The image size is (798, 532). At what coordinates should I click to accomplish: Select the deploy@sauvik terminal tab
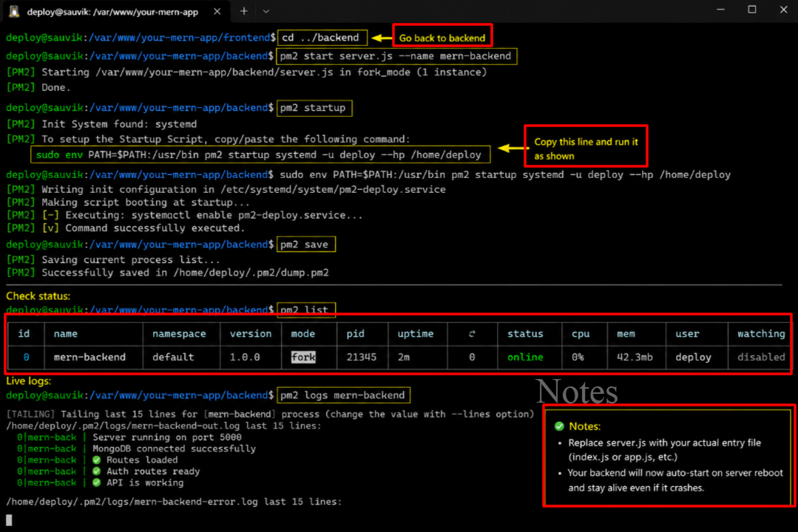click(x=116, y=11)
